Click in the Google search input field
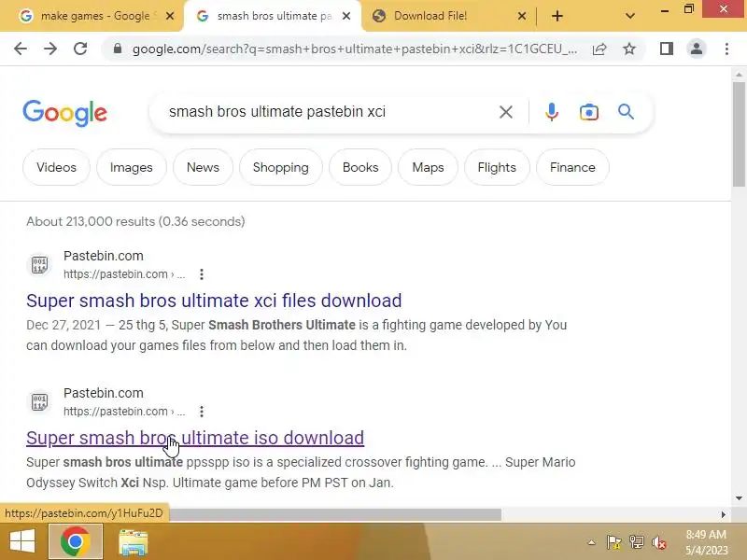The width and height of the screenshot is (747, 560). [x=329, y=112]
